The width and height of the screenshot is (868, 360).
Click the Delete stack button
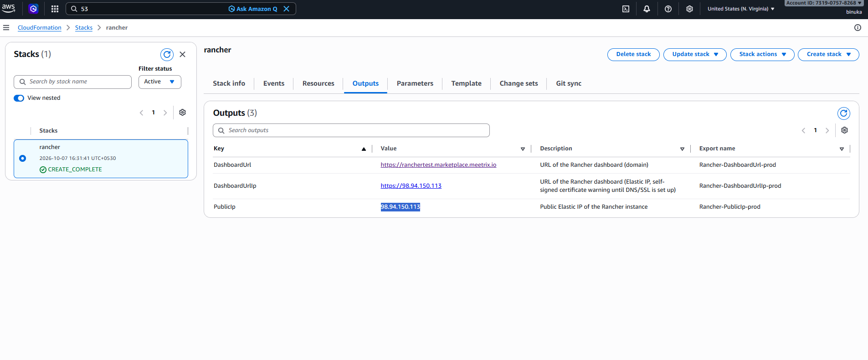633,55
